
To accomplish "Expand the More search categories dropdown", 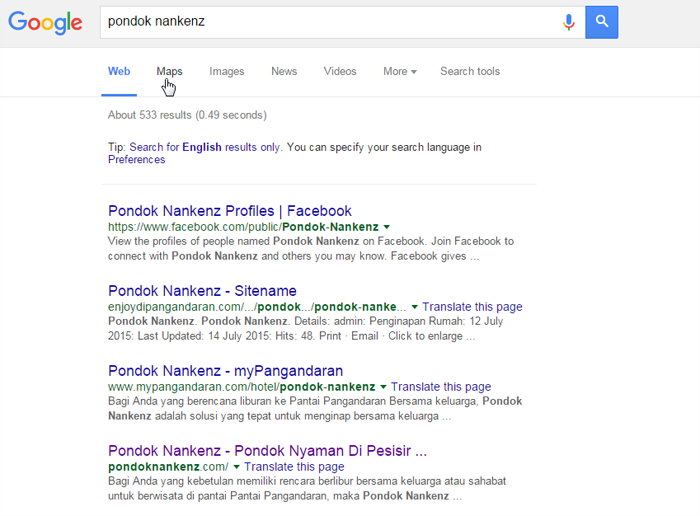I will [x=400, y=71].
